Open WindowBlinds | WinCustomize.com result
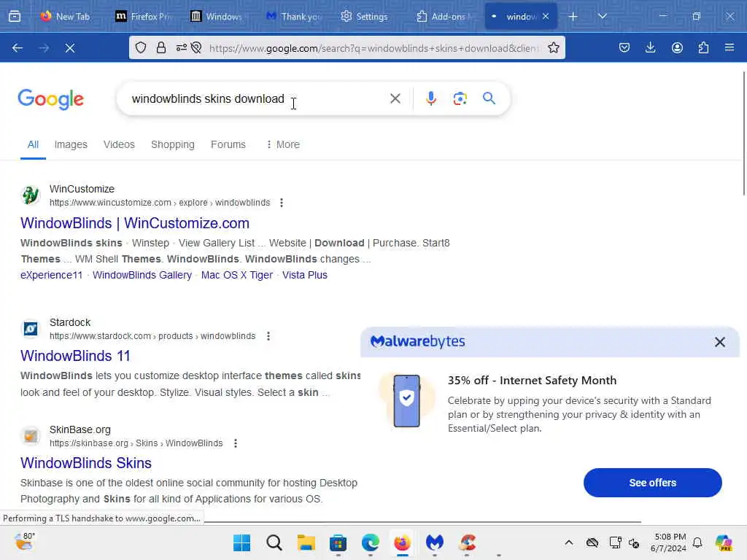 click(135, 223)
